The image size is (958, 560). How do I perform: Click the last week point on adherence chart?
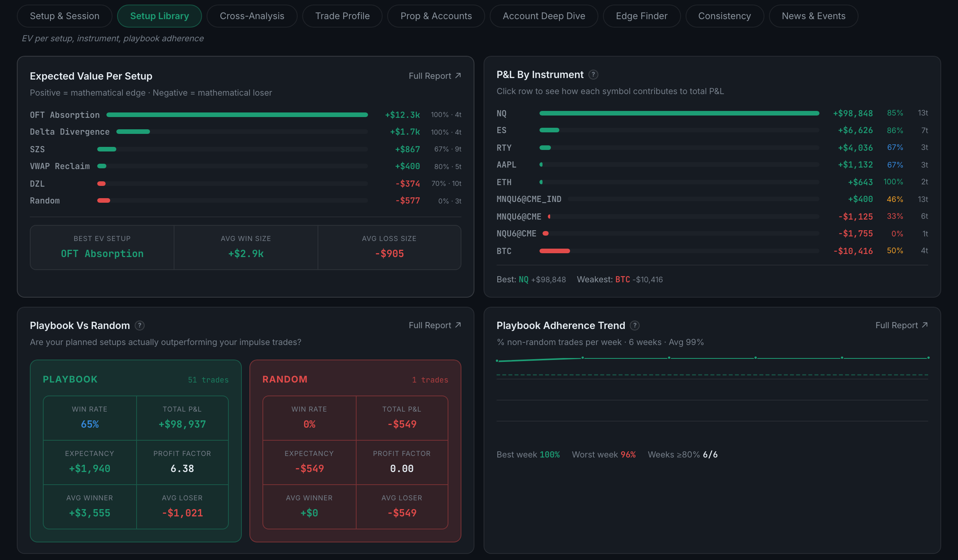(928, 358)
